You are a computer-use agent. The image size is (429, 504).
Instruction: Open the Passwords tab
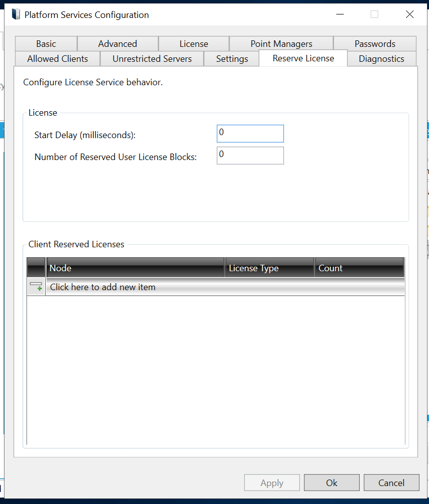point(375,44)
